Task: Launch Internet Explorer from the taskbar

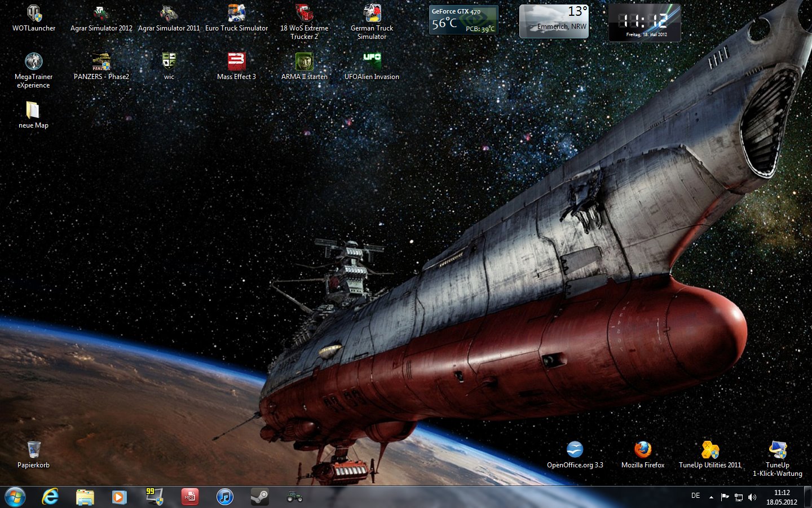Action: point(50,497)
